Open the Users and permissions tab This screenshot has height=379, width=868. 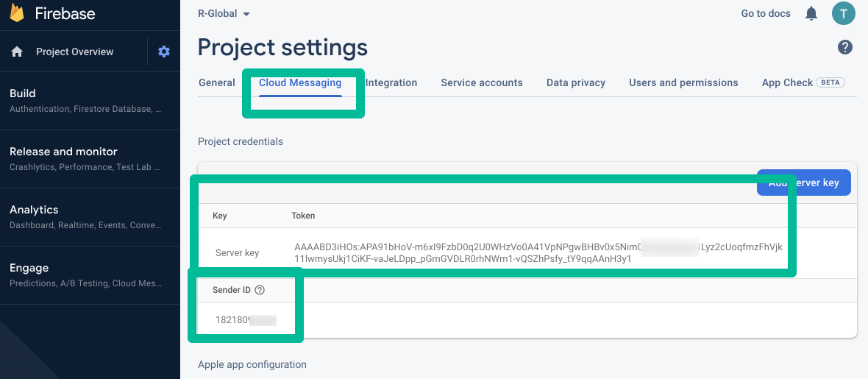click(x=683, y=83)
